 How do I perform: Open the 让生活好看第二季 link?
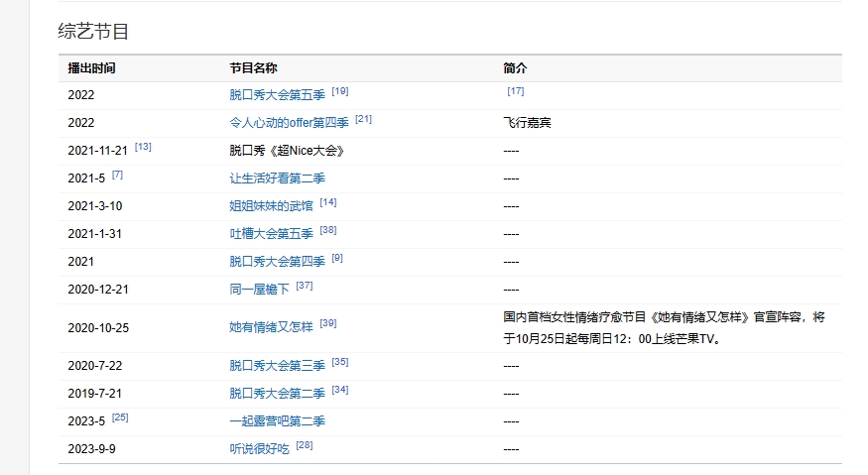(278, 178)
